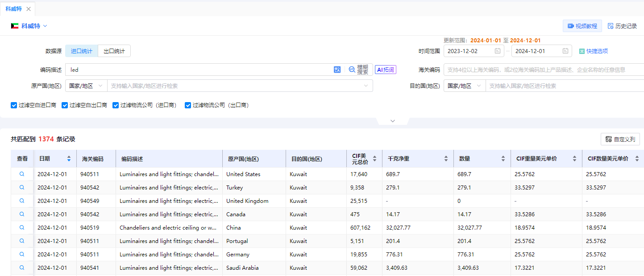The image size is (644, 276).
Task: Collapse the search filter panel chevron
Action: click(393, 121)
